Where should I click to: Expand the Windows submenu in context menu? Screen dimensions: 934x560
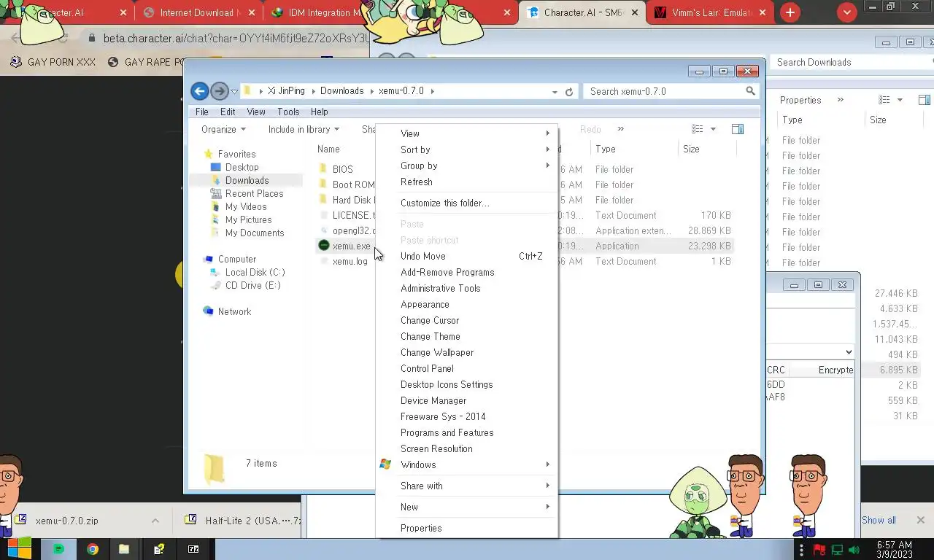pyautogui.click(x=467, y=464)
